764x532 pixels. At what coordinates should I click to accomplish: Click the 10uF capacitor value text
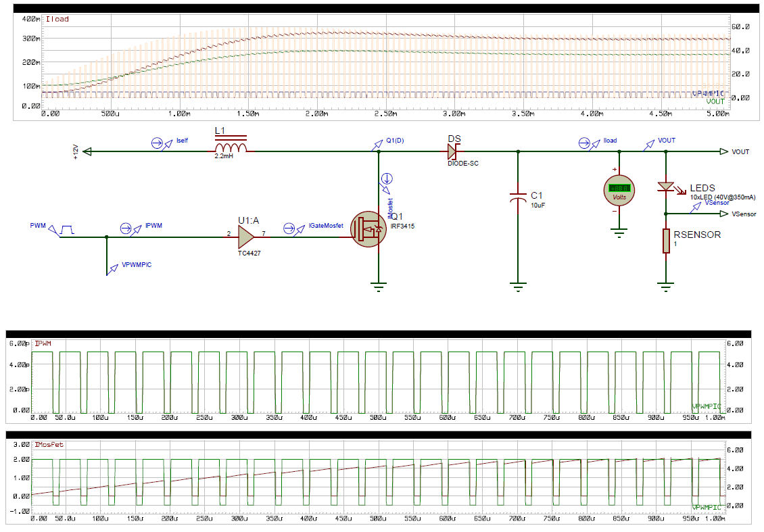tap(538, 205)
